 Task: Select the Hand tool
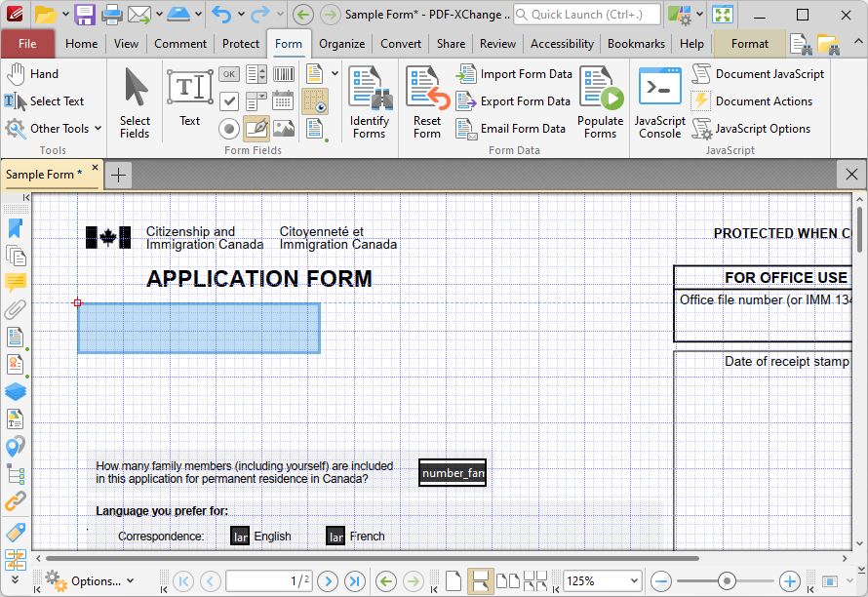click(32, 74)
